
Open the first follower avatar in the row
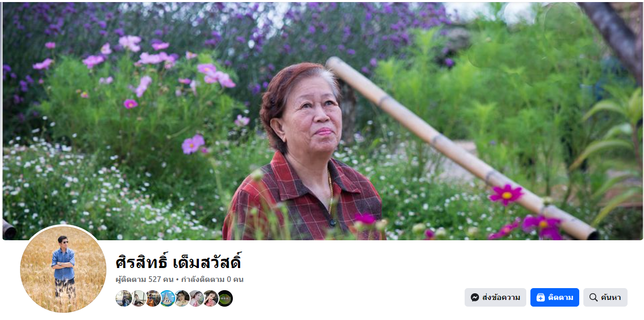[x=124, y=298]
